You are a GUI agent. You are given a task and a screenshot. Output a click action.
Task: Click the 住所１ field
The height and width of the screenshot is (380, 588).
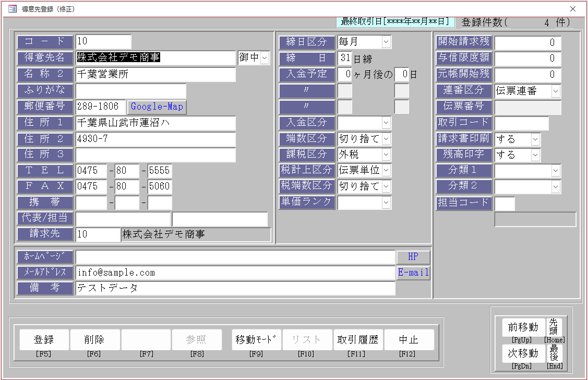point(155,123)
